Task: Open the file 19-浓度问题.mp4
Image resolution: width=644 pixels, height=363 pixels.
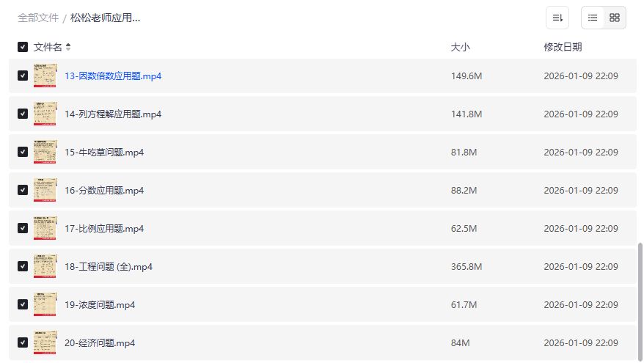Action: (x=100, y=304)
